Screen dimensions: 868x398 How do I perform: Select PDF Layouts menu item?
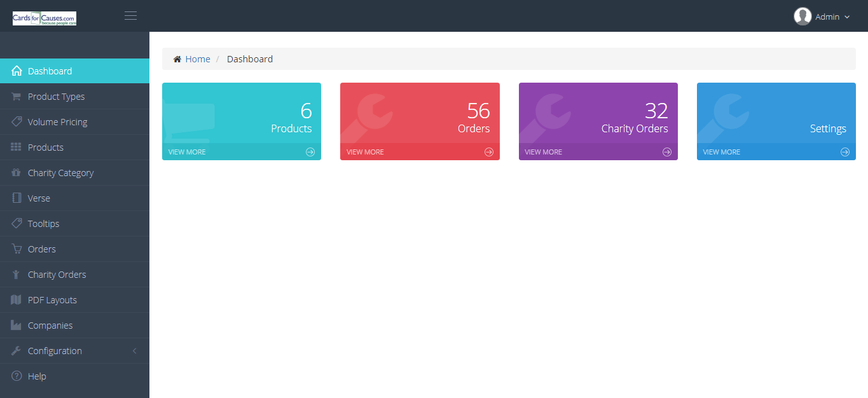pos(74,300)
